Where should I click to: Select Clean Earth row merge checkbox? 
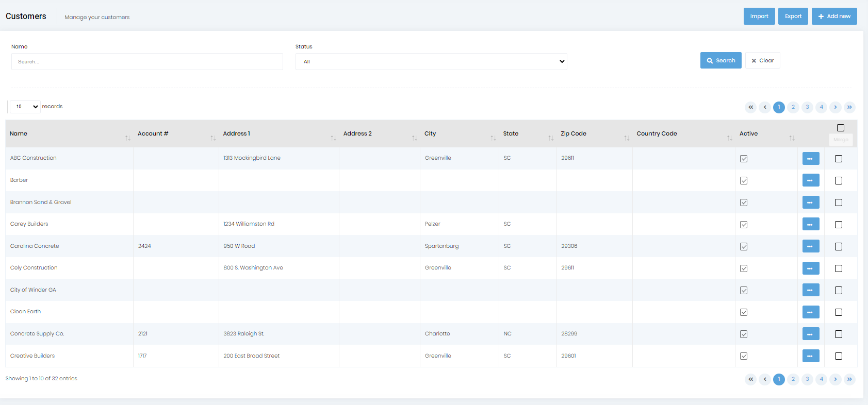[x=839, y=312]
